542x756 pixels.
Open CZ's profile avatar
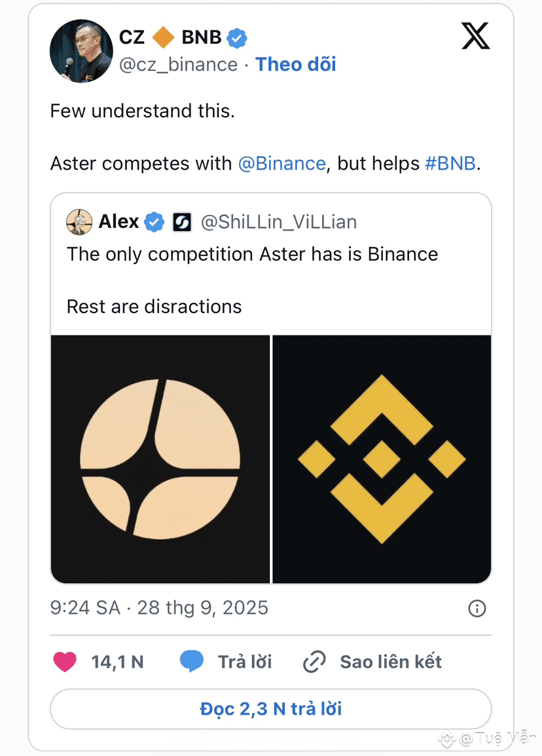coord(81,51)
